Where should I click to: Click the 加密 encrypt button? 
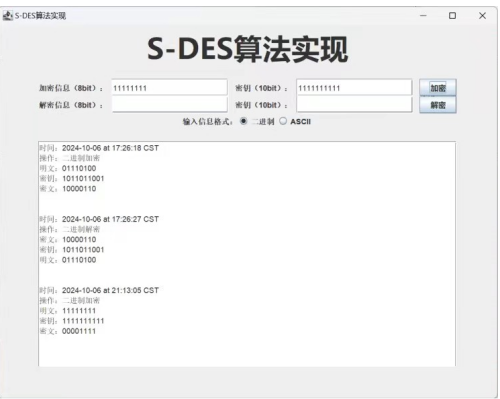pos(438,88)
